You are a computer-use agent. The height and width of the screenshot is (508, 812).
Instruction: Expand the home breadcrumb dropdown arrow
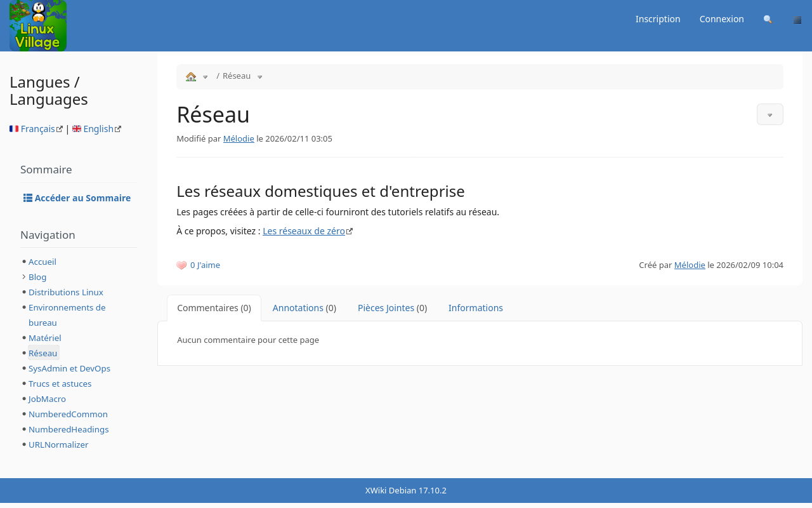[206, 77]
